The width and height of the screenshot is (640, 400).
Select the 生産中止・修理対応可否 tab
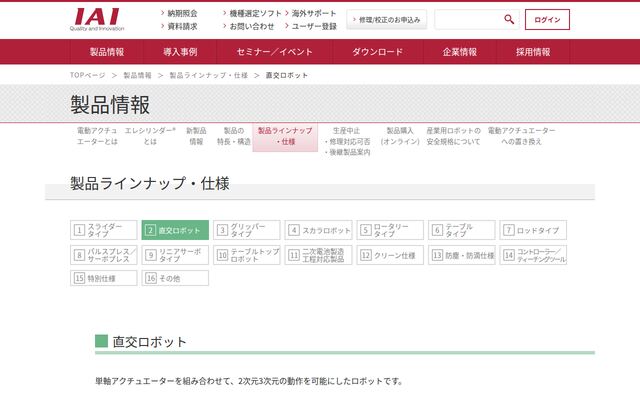347,141
